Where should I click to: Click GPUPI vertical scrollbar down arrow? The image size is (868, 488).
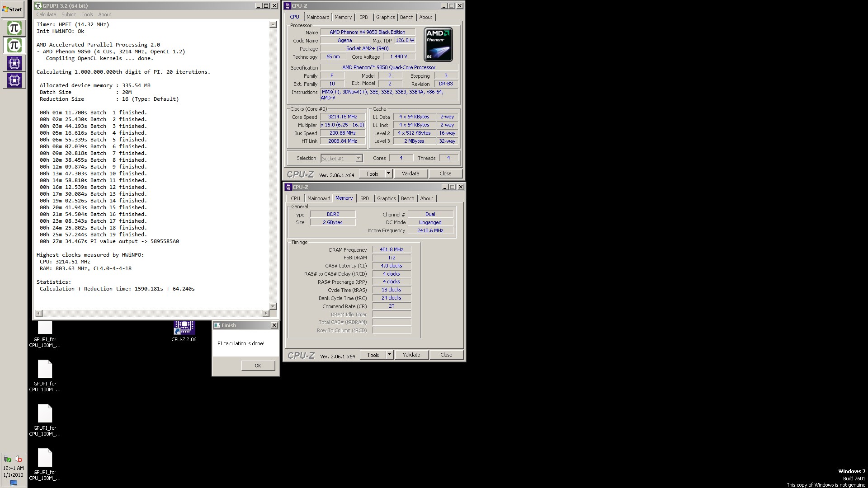(273, 306)
